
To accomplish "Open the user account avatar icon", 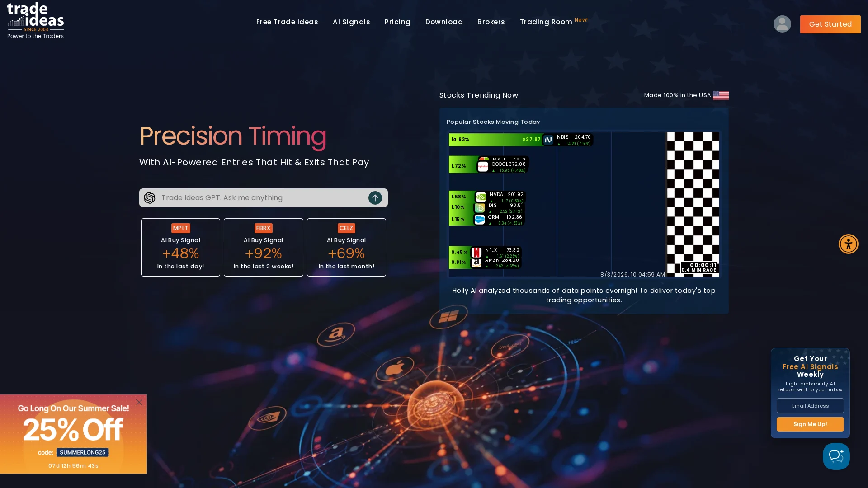I will pos(782,24).
